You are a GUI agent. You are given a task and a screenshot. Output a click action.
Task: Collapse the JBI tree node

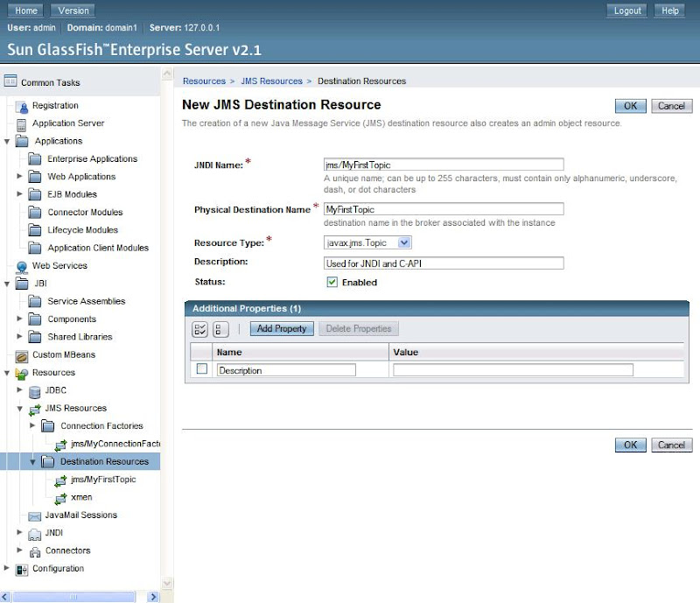(x=7, y=284)
